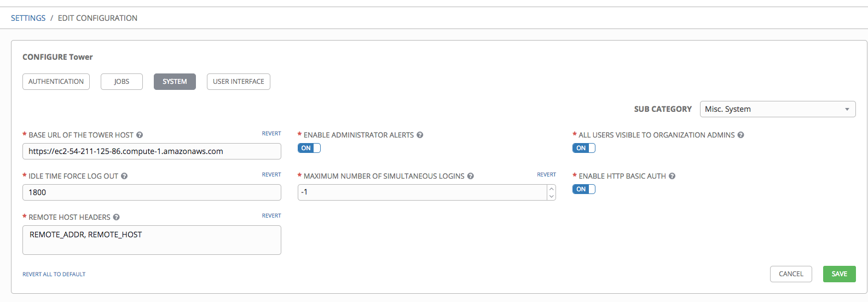Show help icon for Idle Time Force Log Out
868x302 pixels.
(x=124, y=176)
